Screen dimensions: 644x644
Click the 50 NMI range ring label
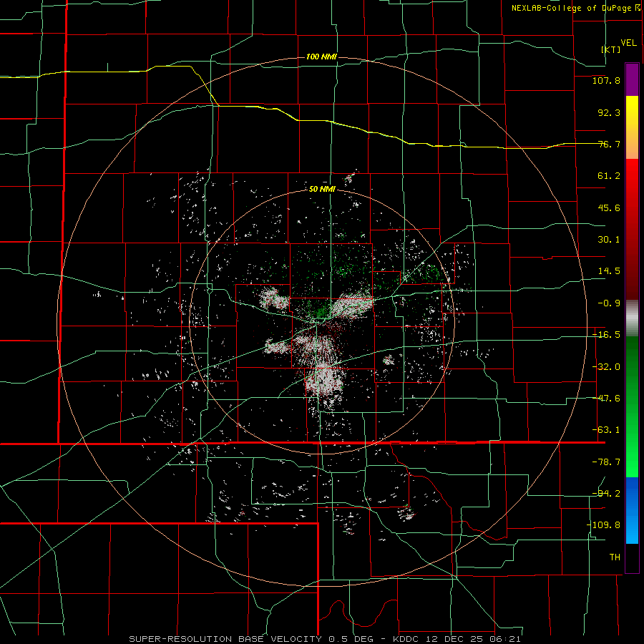pos(323,189)
